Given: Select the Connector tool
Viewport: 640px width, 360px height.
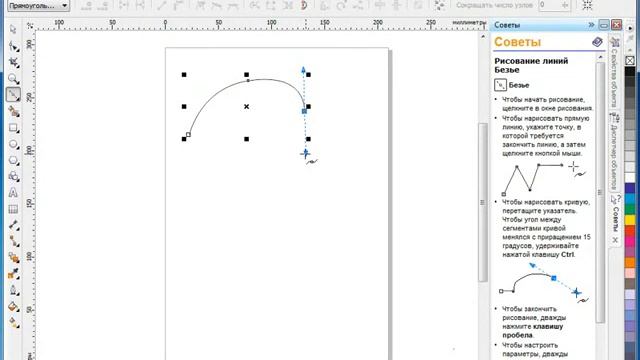Looking at the screenshot, I should 13,241.
